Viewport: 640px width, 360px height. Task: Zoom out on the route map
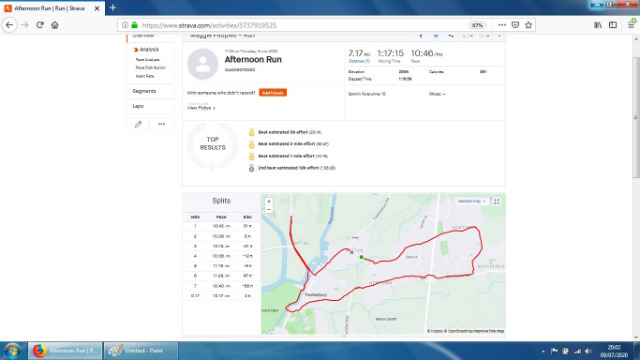pos(269,209)
